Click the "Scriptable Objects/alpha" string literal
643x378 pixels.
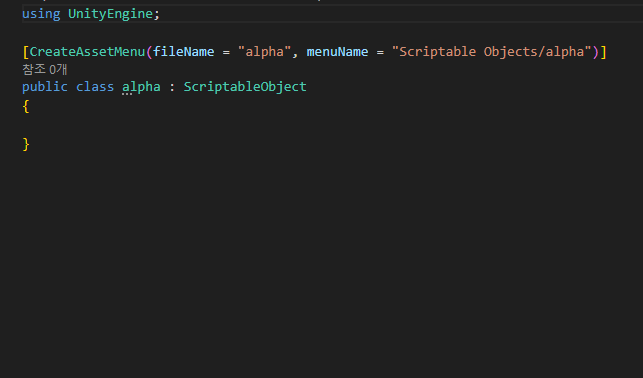(492, 52)
